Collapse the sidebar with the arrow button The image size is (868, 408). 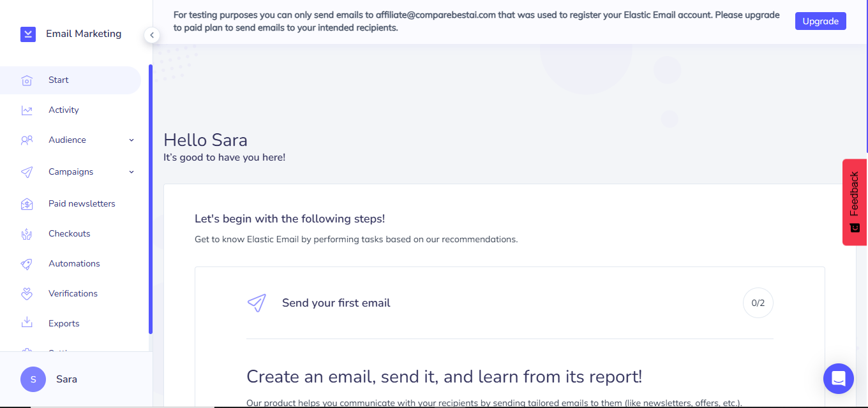[152, 35]
